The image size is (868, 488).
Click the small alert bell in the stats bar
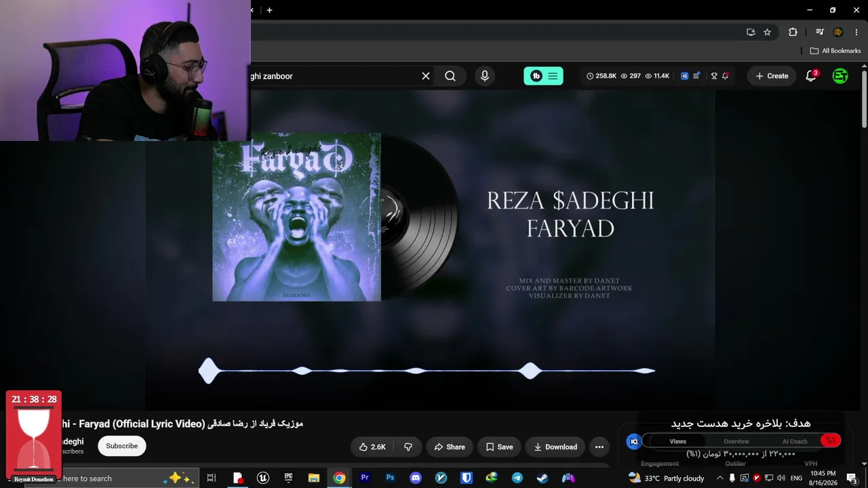[x=725, y=76]
